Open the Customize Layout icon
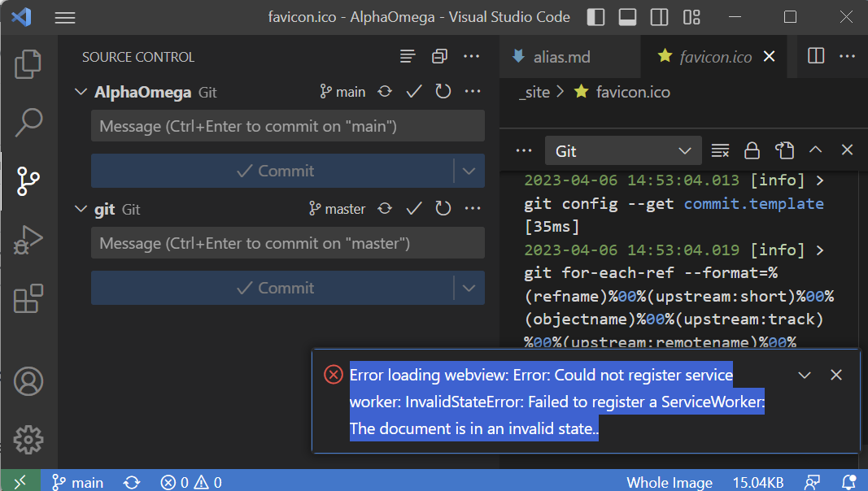Image resolution: width=868 pixels, height=491 pixels. point(691,17)
